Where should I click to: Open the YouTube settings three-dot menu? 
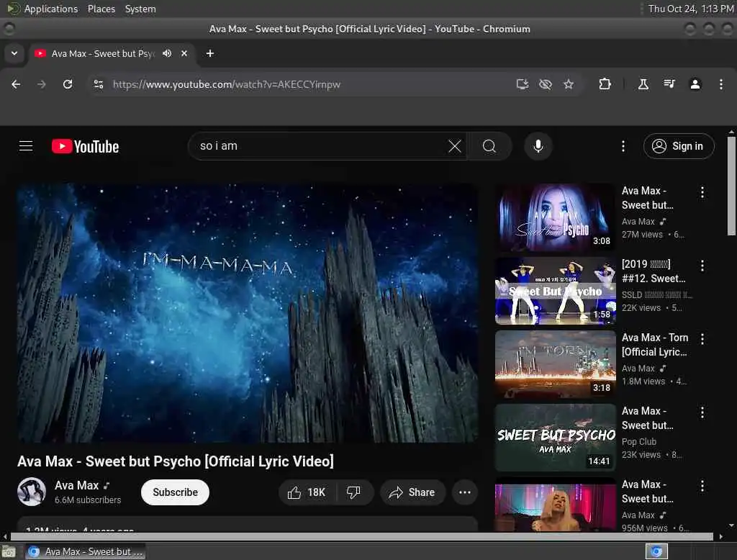coord(623,146)
